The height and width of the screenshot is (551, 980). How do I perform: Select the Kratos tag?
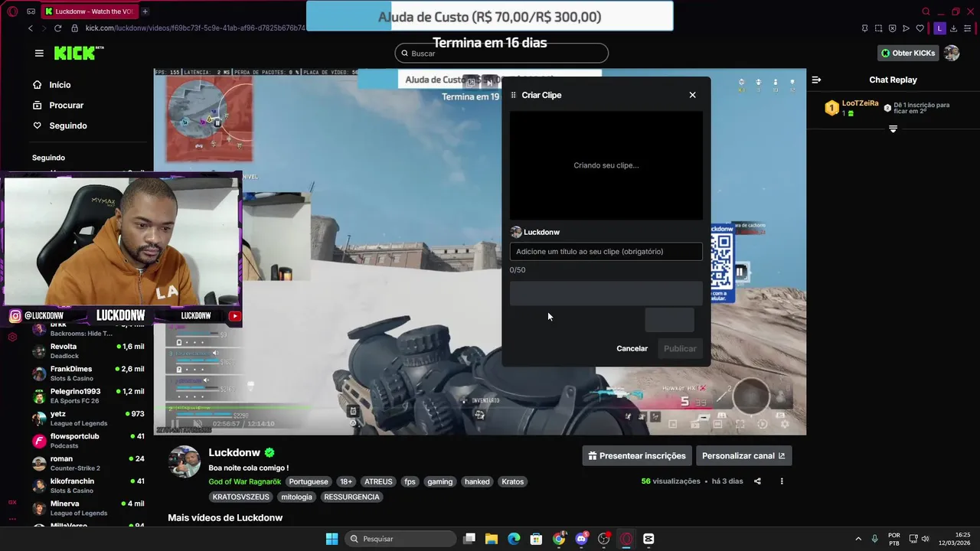pos(513,482)
